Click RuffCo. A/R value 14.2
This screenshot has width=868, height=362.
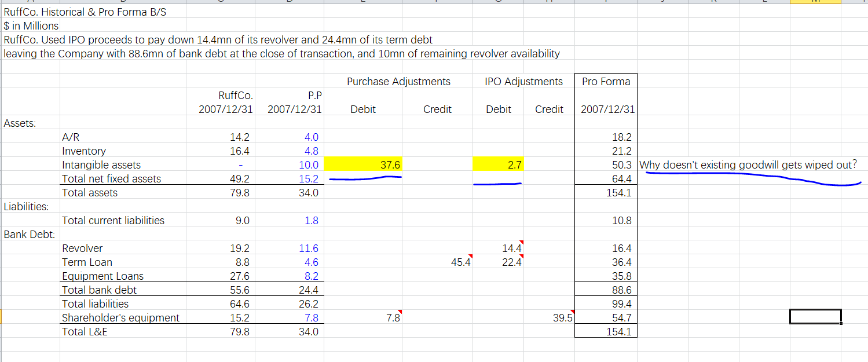[240, 137]
